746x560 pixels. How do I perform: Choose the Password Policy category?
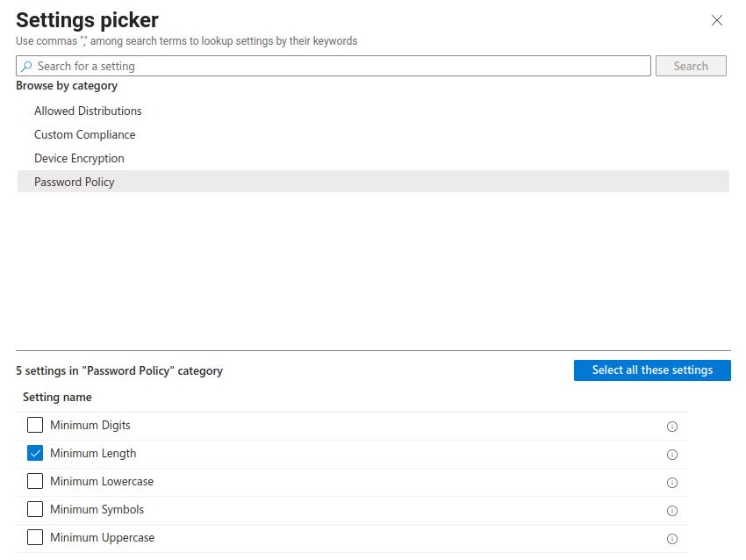point(75,183)
